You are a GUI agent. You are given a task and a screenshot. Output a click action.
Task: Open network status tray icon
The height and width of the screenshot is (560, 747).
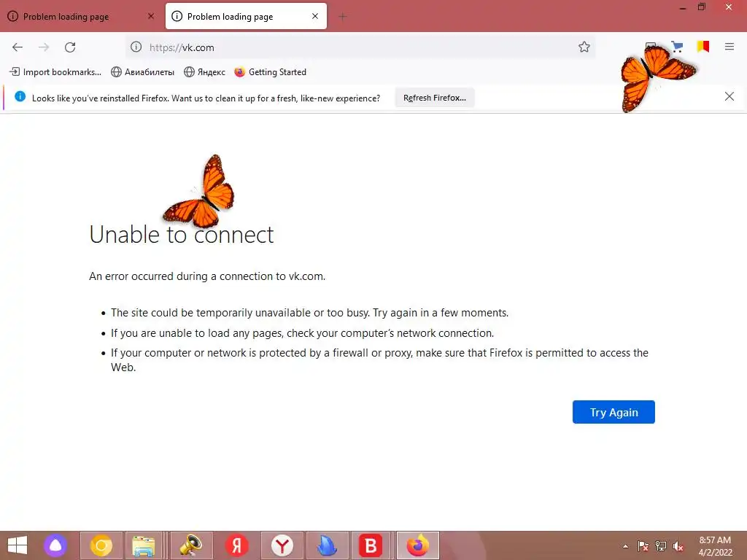661,546
